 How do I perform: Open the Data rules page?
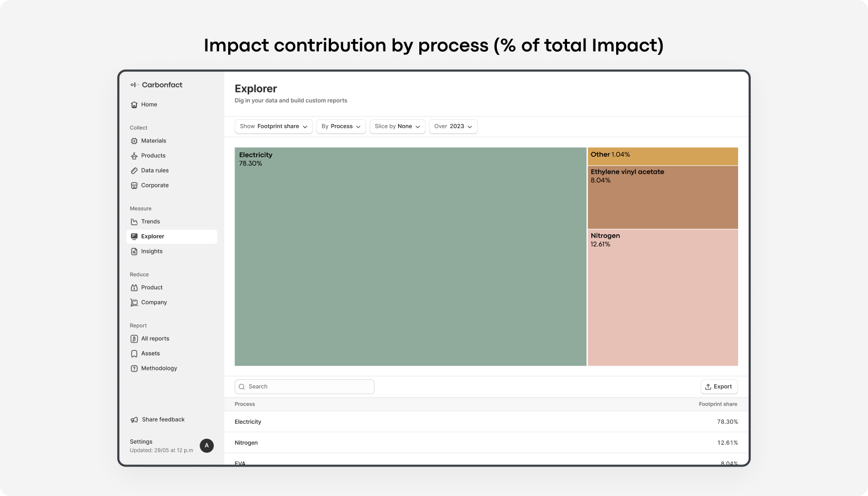[155, 170]
